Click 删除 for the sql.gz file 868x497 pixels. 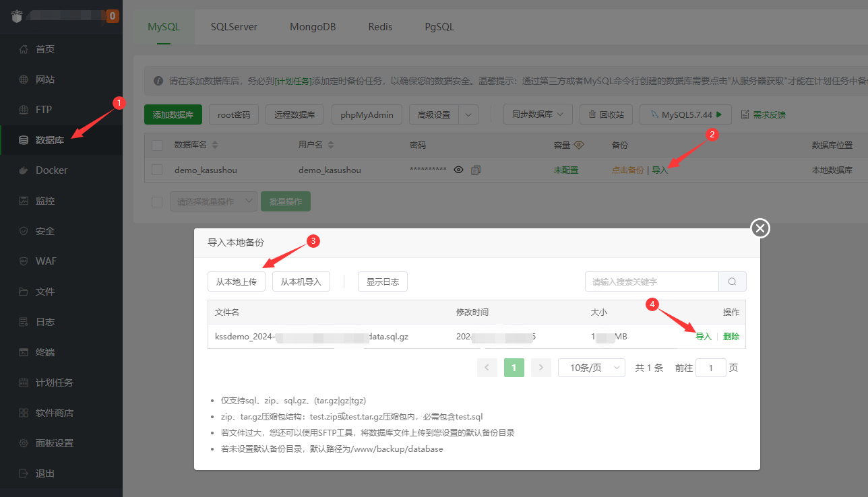[731, 336]
